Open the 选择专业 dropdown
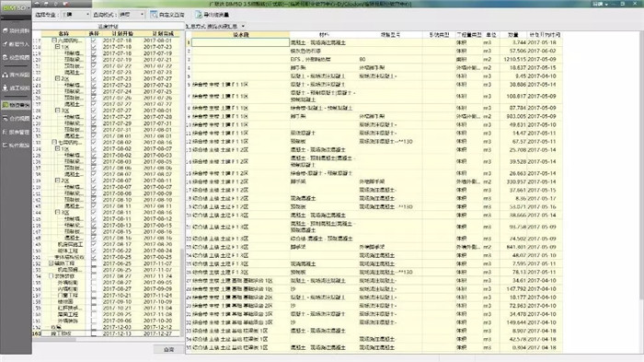644x362 pixels. (76, 15)
